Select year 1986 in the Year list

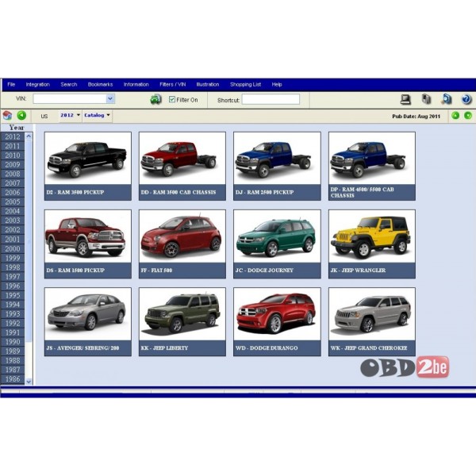click(13, 379)
